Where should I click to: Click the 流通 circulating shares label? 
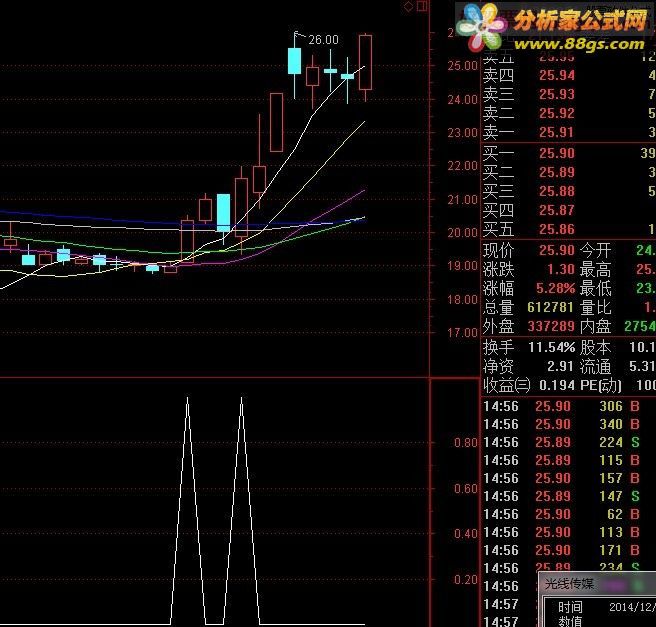(x=595, y=367)
